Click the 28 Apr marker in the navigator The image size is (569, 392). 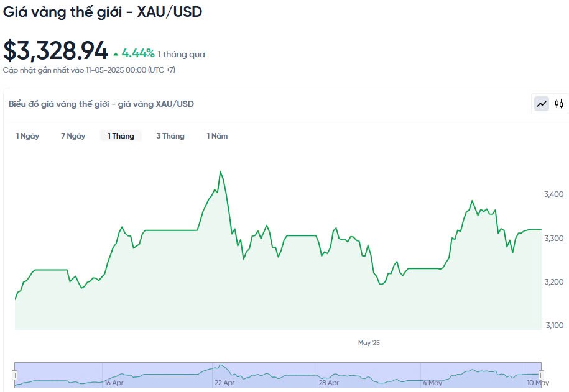329,383
